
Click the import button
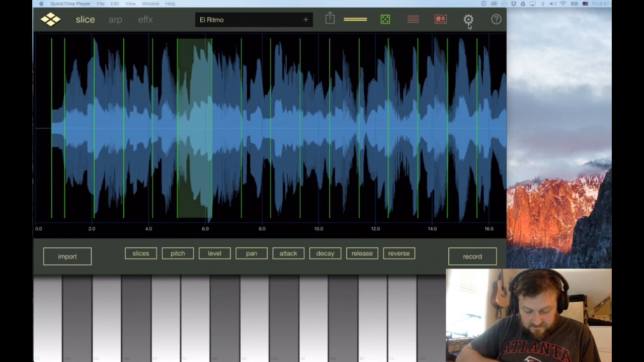click(67, 256)
